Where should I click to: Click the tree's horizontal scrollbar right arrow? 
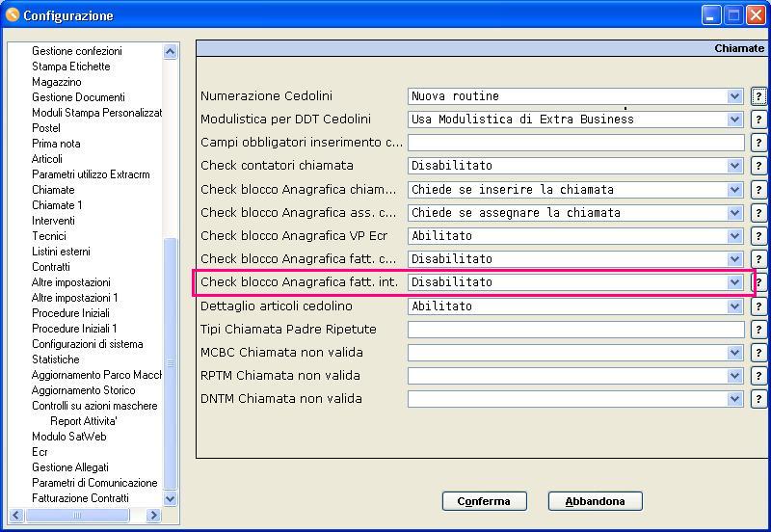(153, 515)
